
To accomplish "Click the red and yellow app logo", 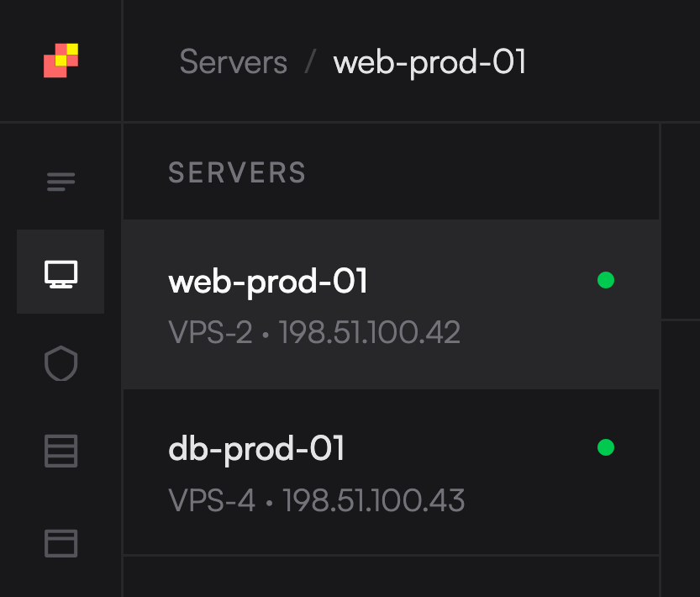I will (61, 61).
